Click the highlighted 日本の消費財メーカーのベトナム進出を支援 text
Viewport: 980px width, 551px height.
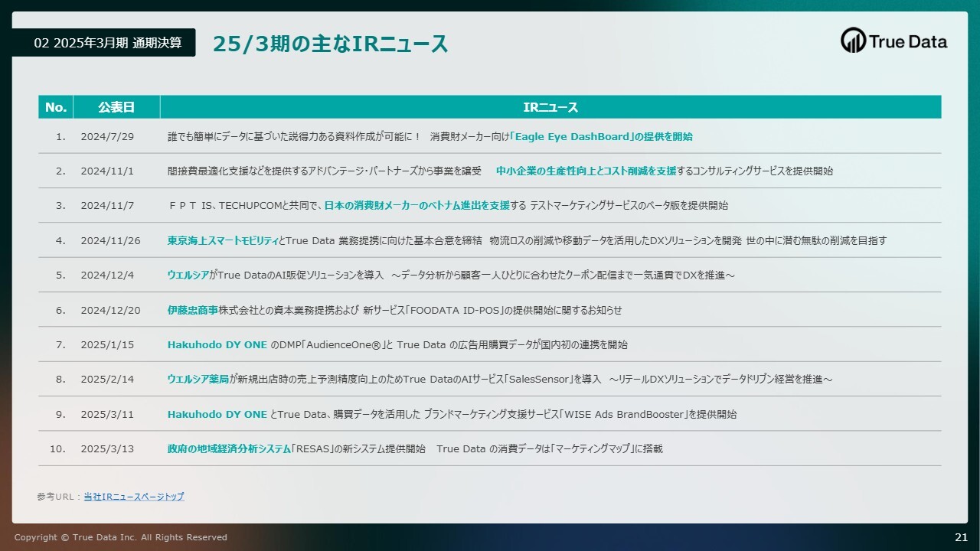[x=416, y=206]
